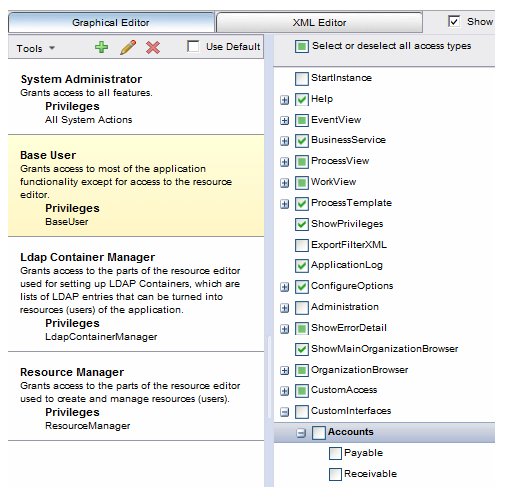Select the Ldap Container Manager role
506x502 pixels.
click(136, 295)
